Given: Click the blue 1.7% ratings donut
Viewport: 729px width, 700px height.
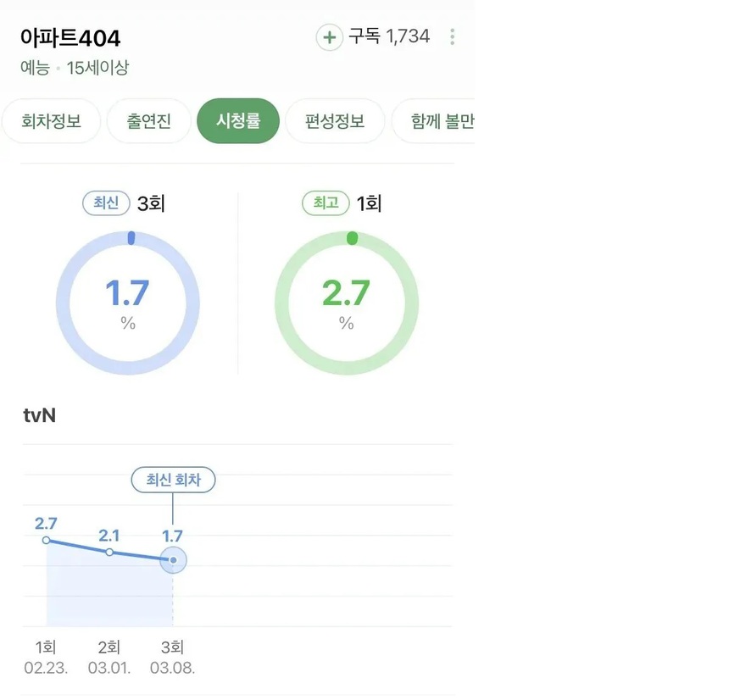Looking at the screenshot, I should 128,303.
